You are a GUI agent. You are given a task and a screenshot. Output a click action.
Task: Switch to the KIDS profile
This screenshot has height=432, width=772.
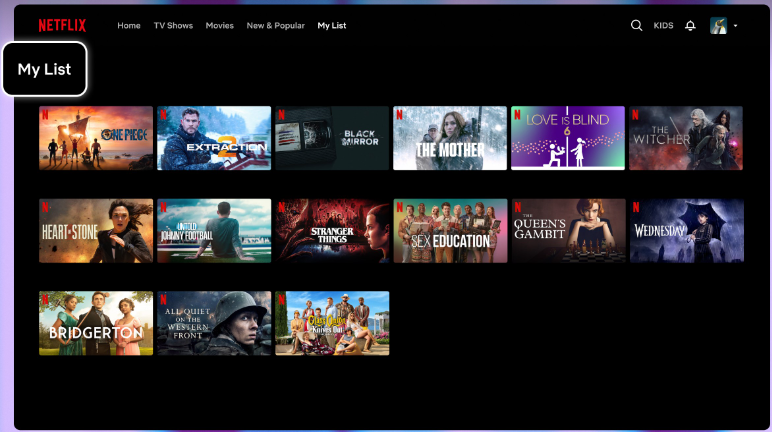[663, 26]
